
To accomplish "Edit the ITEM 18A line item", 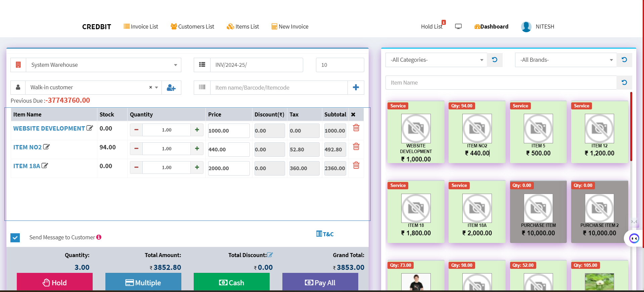I will (45, 165).
